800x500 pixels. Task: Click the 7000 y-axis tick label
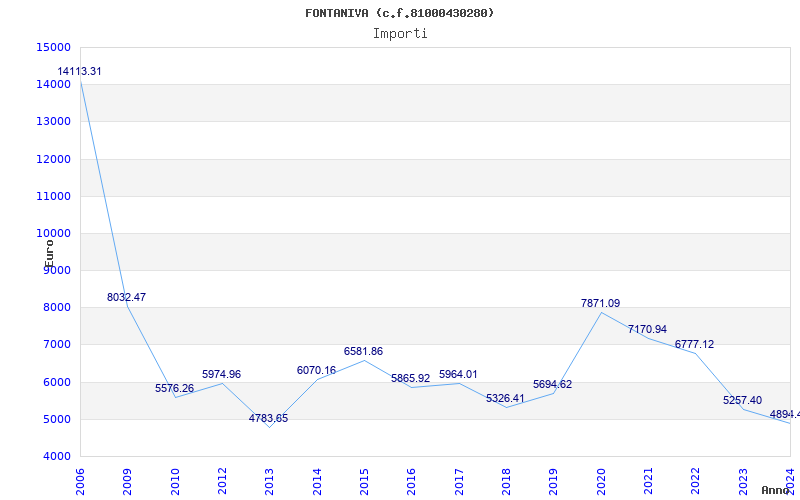(x=57, y=345)
